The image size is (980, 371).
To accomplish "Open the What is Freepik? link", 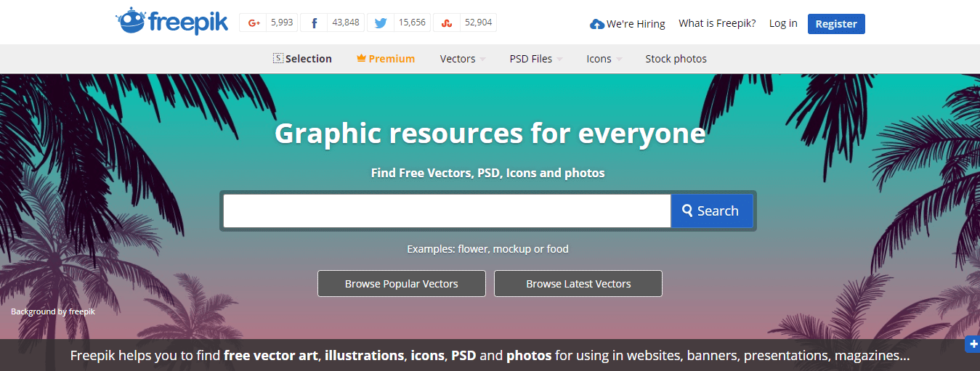I will pos(717,23).
